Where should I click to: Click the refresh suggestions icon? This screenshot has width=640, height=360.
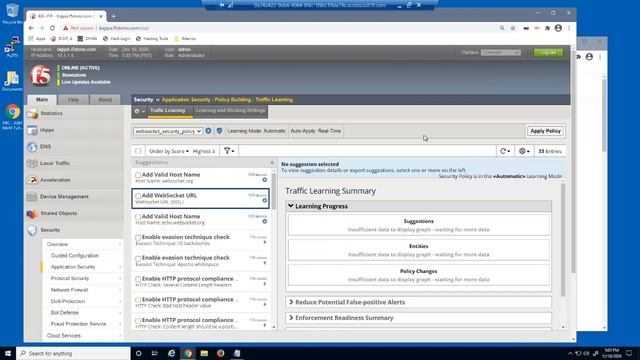pyautogui.click(x=505, y=151)
